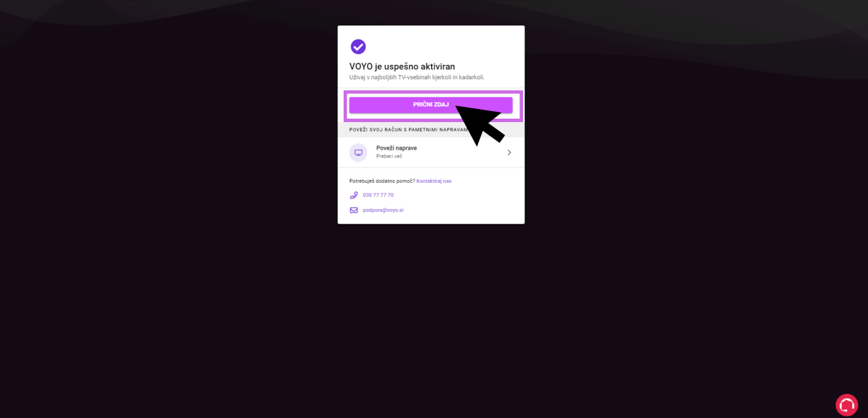Click the subtitle about najboljših TV-vsebinah

[x=417, y=77]
